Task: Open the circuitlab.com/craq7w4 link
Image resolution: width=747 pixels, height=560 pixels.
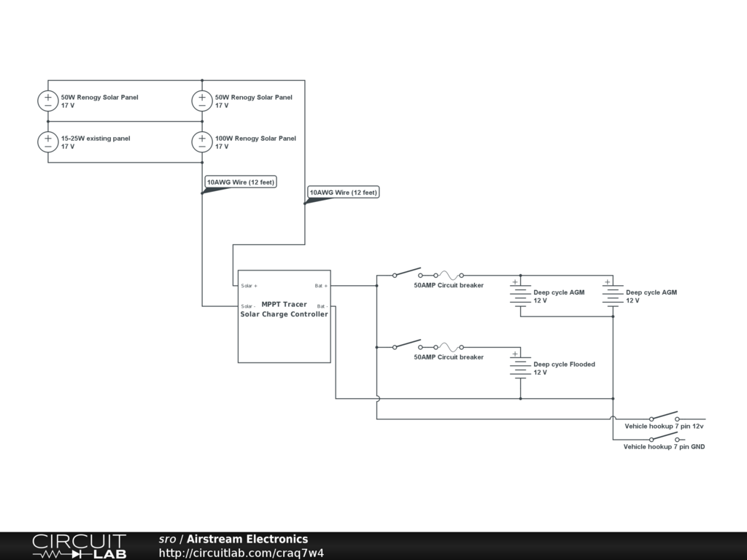Action: coord(241,553)
